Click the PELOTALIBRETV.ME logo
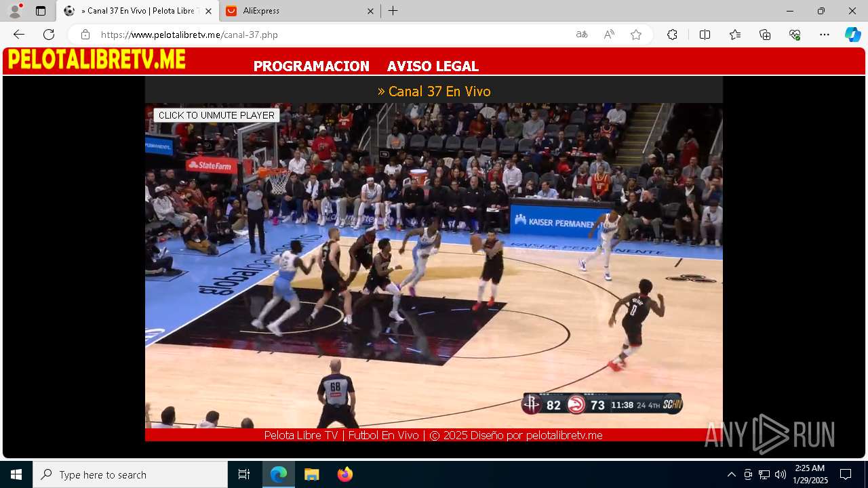The image size is (868, 488). [x=96, y=60]
